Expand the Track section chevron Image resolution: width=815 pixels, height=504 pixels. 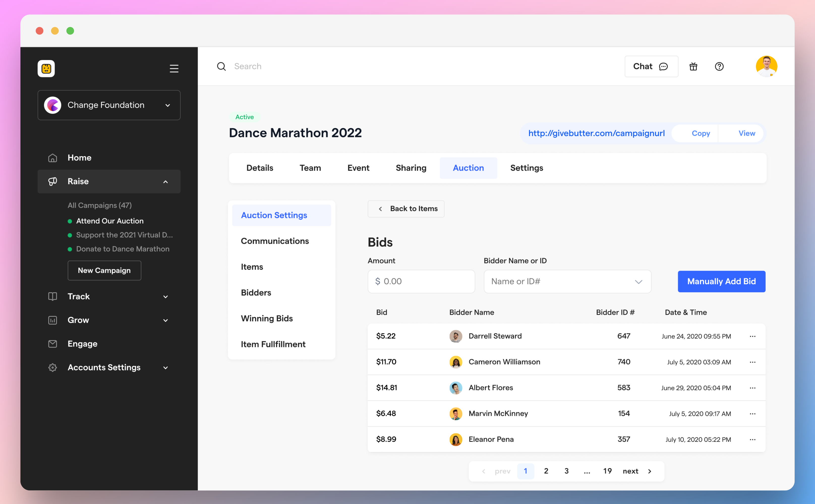pos(165,297)
